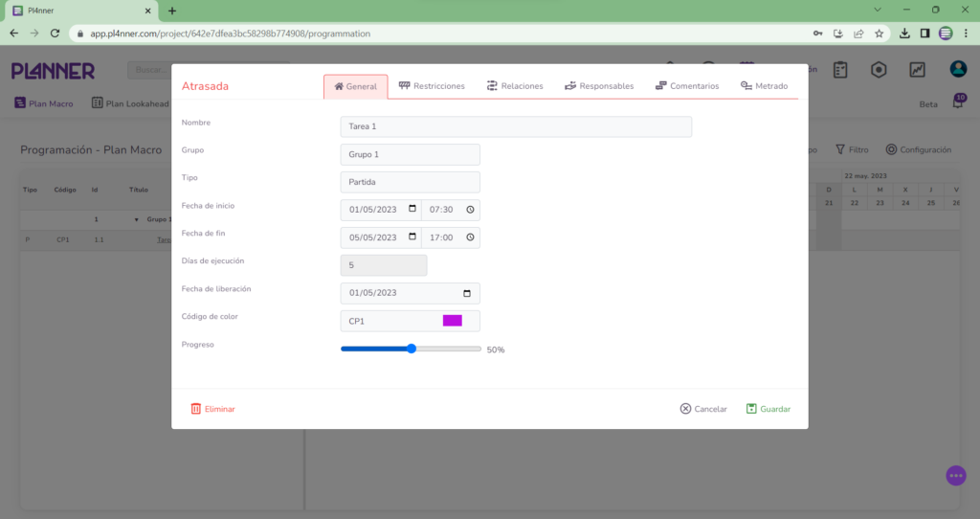This screenshot has height=519, width=980.
Task: Open the user profile avatar icon
Action: (957, 70)
